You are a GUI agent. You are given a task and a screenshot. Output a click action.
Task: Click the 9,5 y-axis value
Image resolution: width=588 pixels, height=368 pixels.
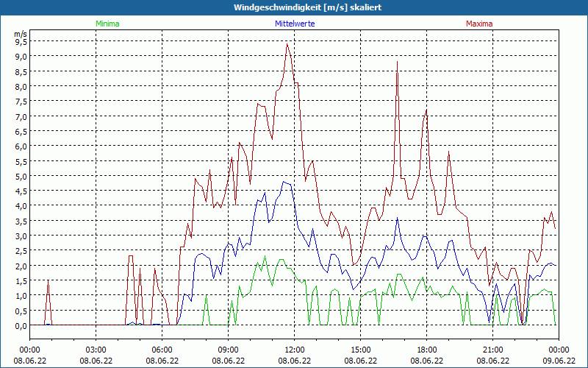click(x=21, y=42)
